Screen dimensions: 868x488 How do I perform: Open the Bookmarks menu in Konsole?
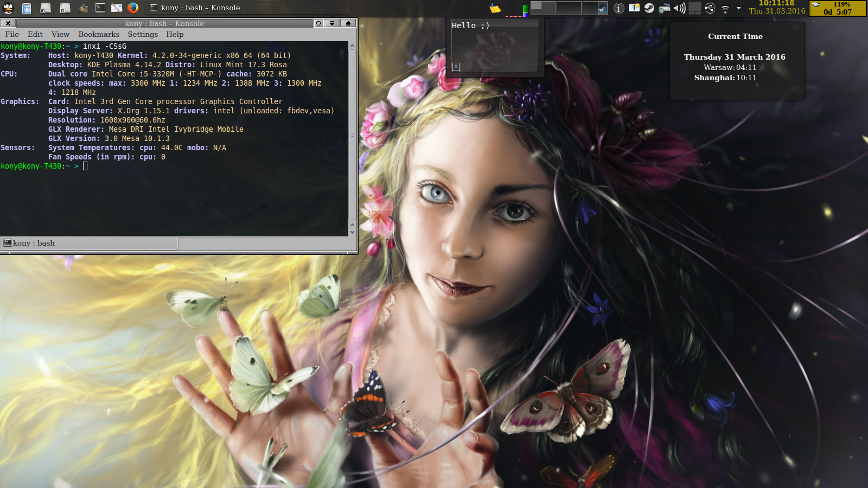point(99,34)
